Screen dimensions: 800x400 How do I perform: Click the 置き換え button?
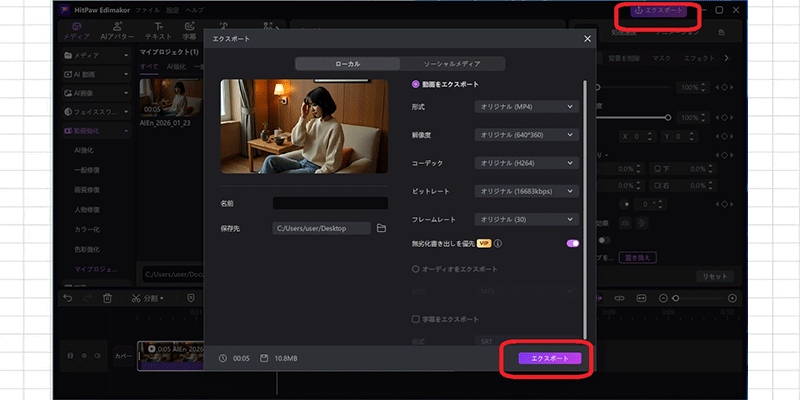(638, 258)
